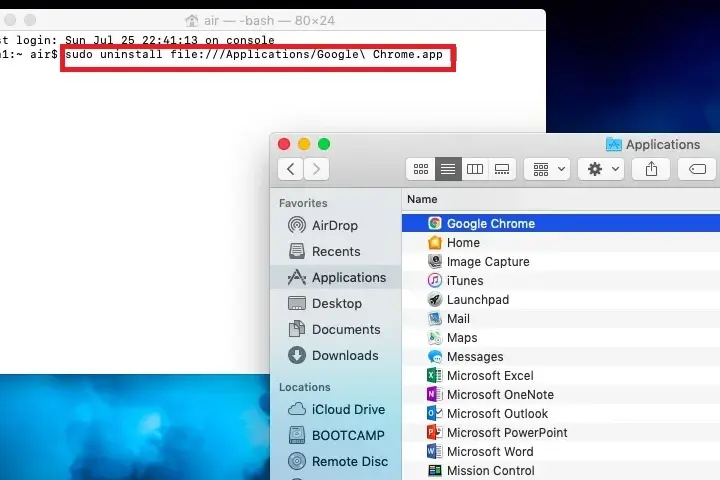Click the iTunes app icon
Screen dimensions: 720x480
tap(434, 280)
